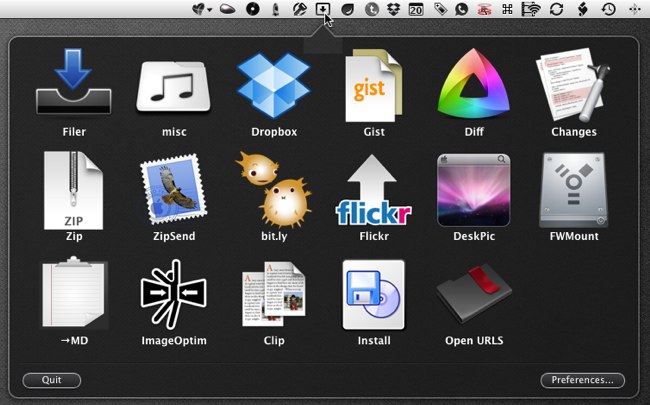Select the DeskPic wallpaper action

tap(473, 190)
